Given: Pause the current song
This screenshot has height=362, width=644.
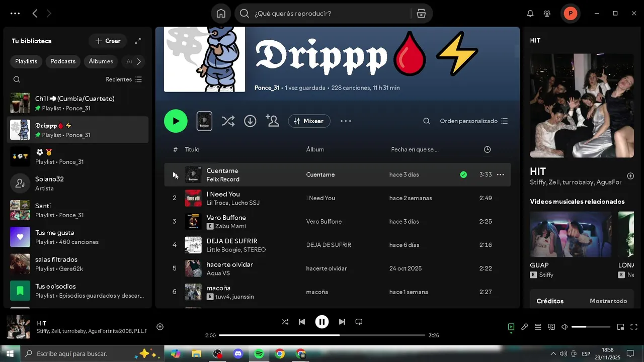Looking at the screenshot, I should [322, 322].
